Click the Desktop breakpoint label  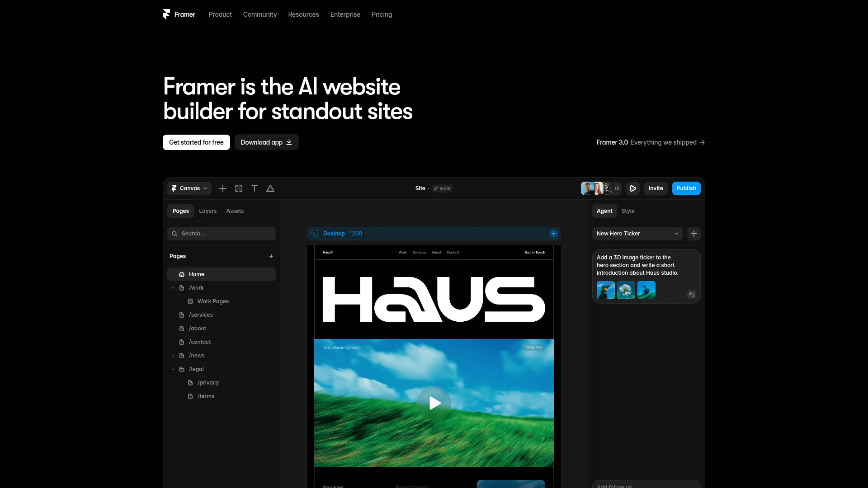(334, 234)
